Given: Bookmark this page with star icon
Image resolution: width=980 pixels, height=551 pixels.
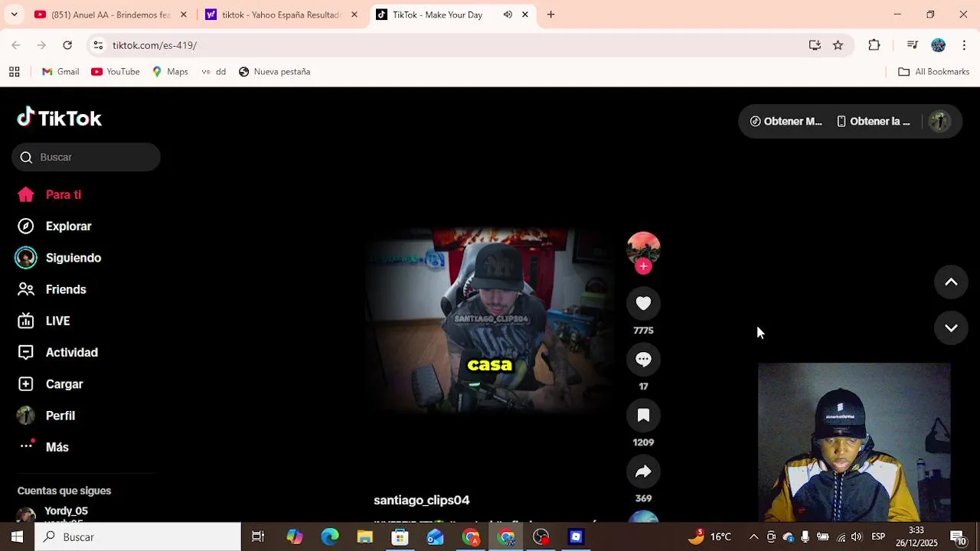Looking at the screenshot, I should pos(838,45).
